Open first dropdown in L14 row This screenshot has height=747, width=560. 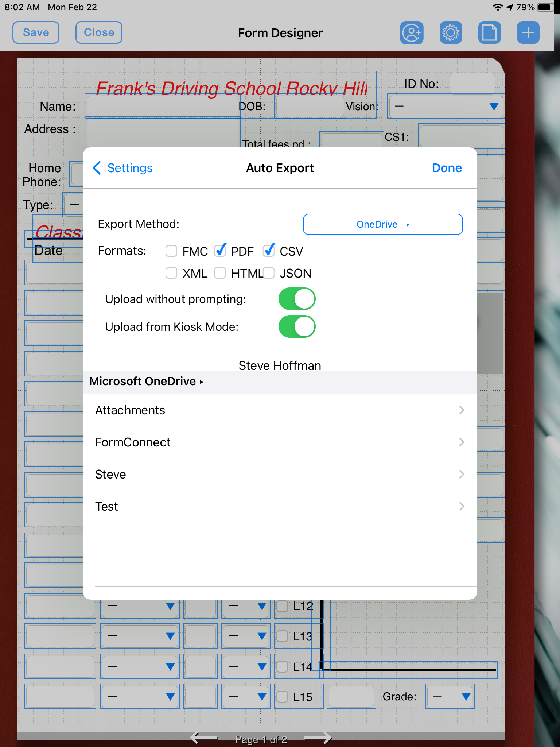coord(140,666)
